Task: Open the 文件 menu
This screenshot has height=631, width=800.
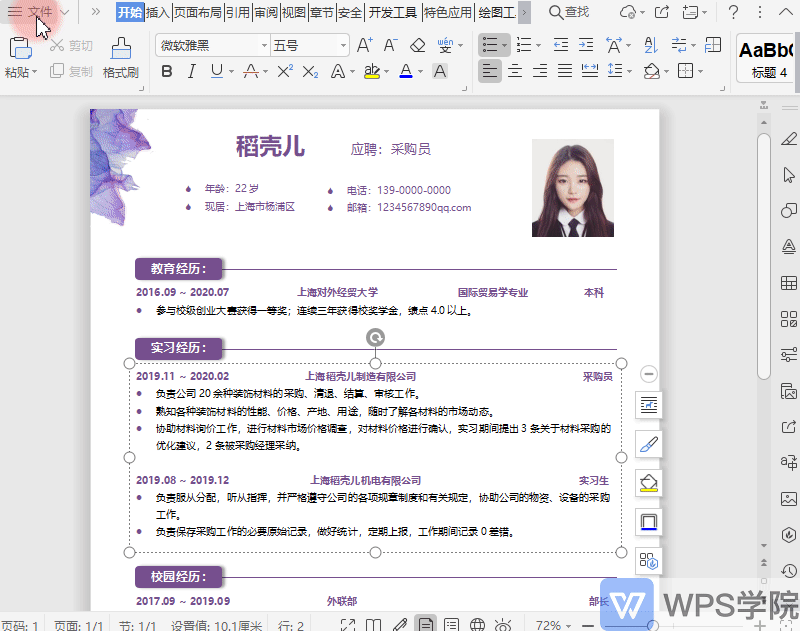Action: pos(40,12)
